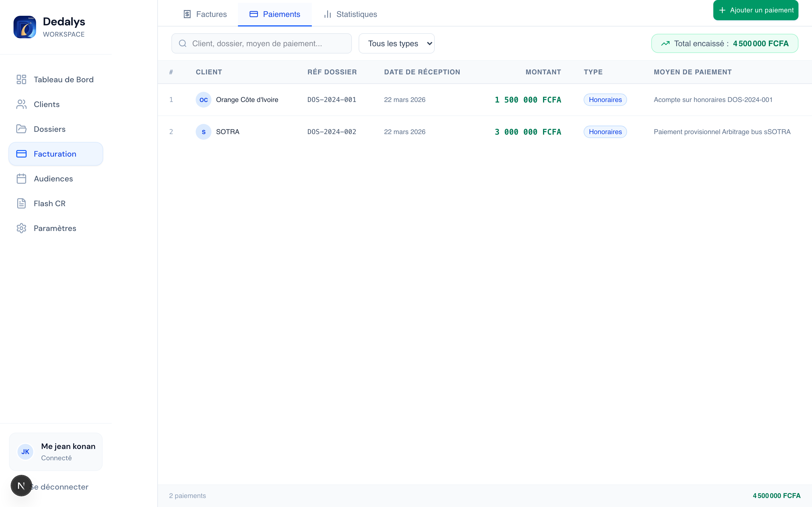Click the Ajouter un paiement button

(x=755, y=10)
